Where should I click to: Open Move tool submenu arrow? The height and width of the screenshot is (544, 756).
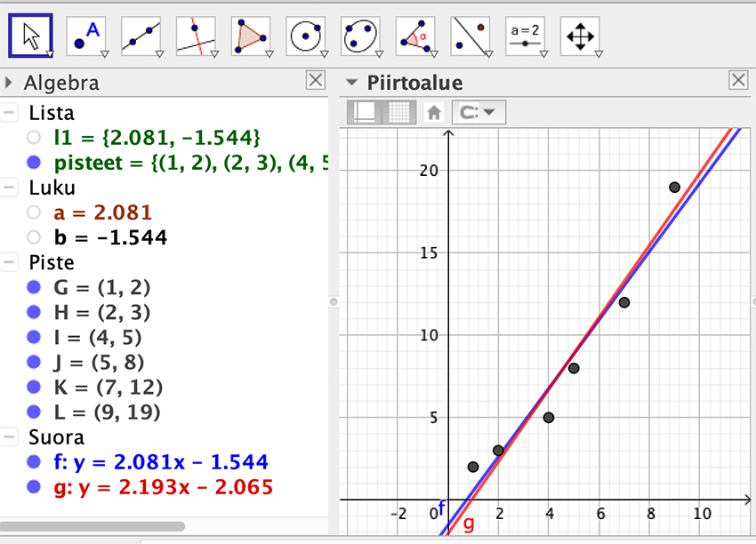(49, 54)
